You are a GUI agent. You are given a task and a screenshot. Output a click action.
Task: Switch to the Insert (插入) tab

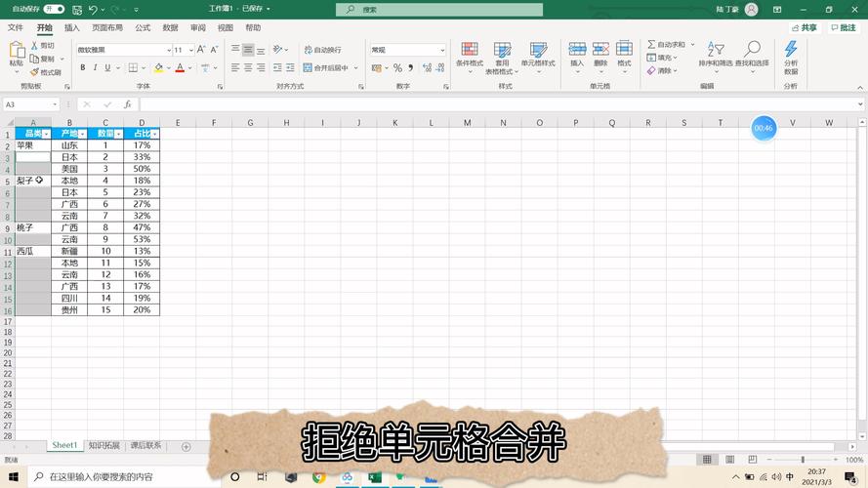72,27
